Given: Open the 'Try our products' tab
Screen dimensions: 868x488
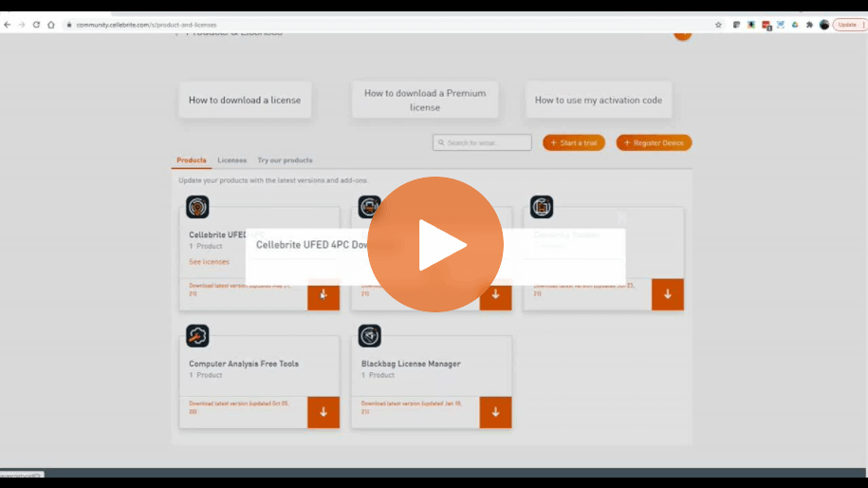Looking at the screenshot, I should point(285,160).
